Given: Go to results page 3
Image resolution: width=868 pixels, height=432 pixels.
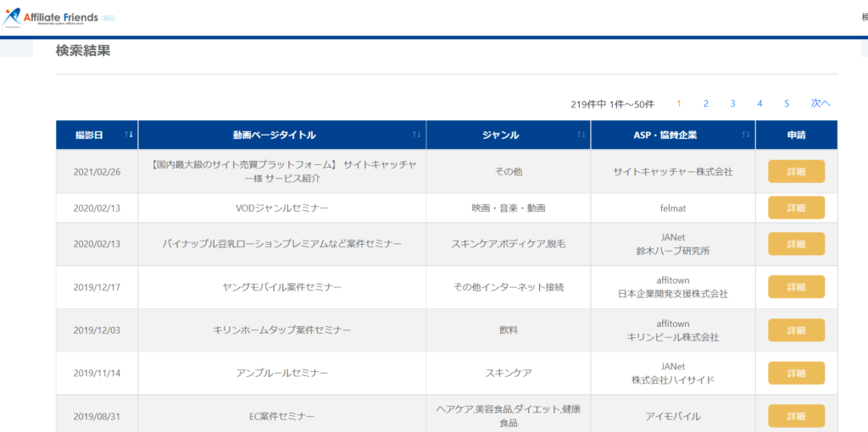Looking at the screenshot, I should [x=732, y=103].
